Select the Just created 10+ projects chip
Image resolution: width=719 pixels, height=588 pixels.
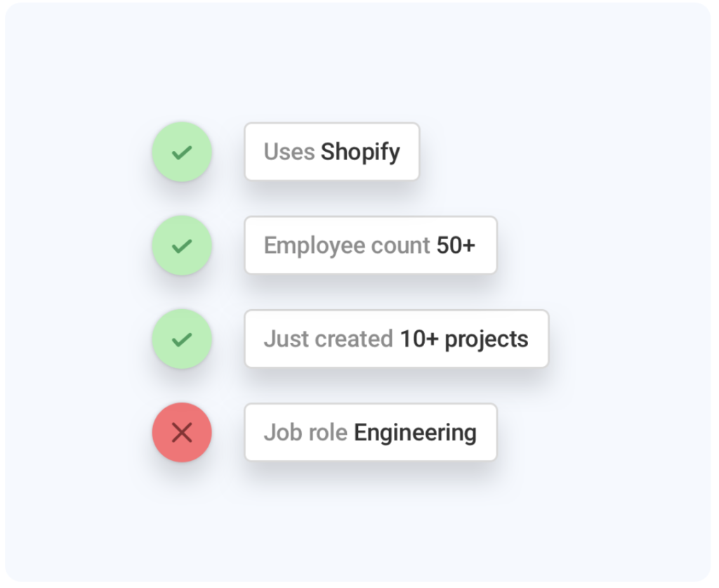[x=397, y=339]
